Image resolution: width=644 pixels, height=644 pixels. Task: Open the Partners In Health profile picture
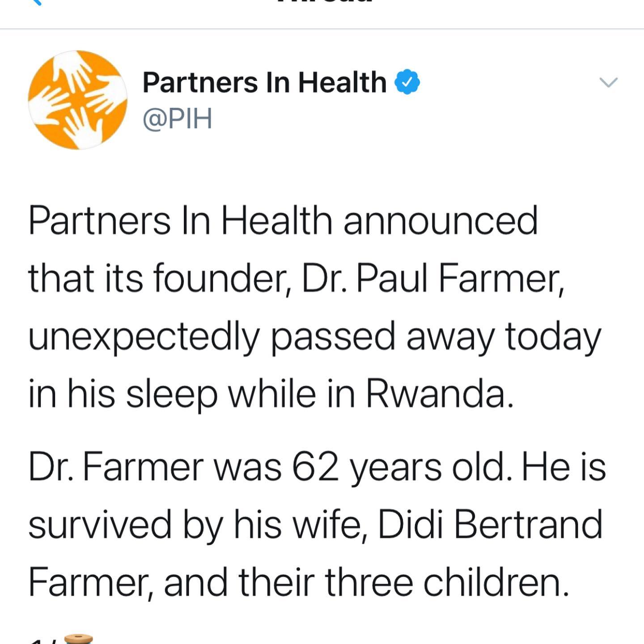(77, 100)
